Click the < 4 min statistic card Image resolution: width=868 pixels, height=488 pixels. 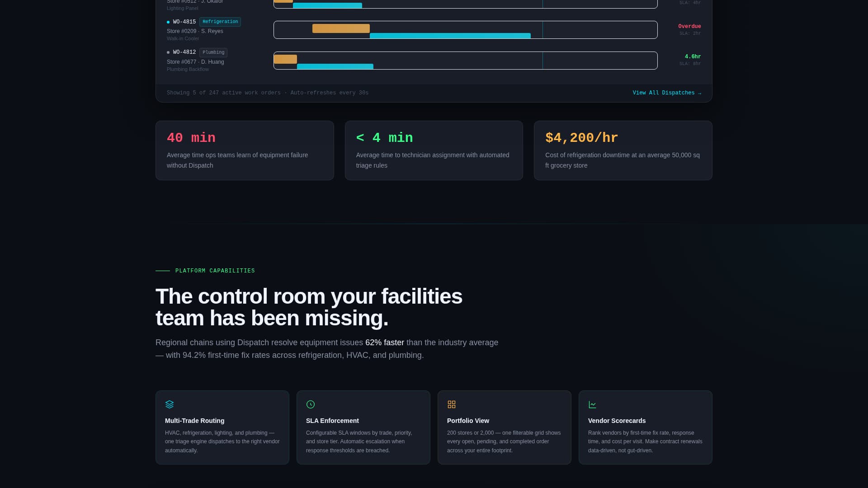pyautogui.click(x=434, y=150)
